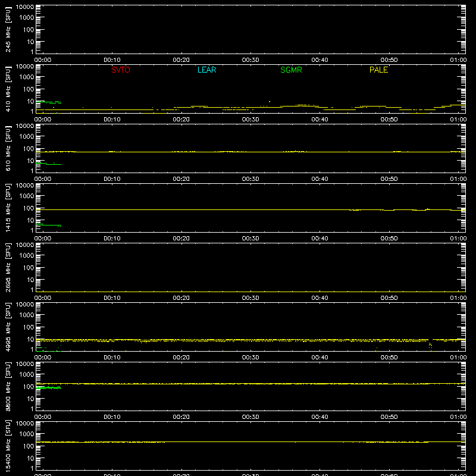Screen dimensions: 476x476
Task: Click the 00:20 tick label below the 410 MHz plot
Action: [x=181, y=120]
